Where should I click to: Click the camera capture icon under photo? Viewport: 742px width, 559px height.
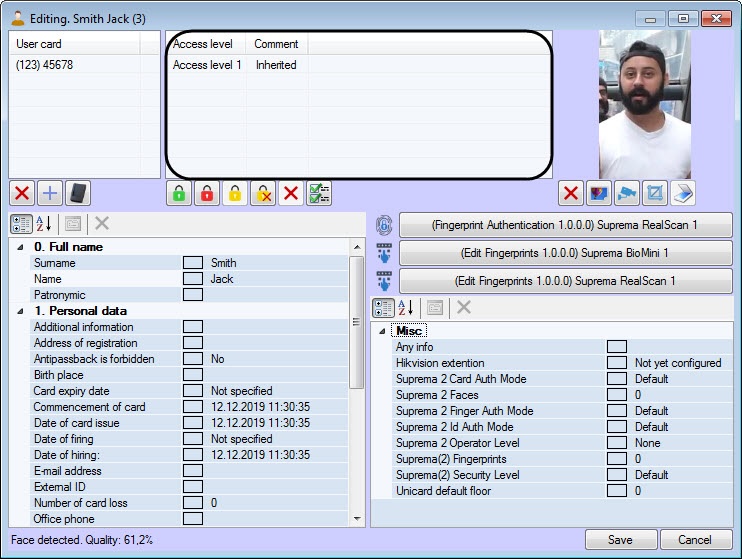[627, 193]
